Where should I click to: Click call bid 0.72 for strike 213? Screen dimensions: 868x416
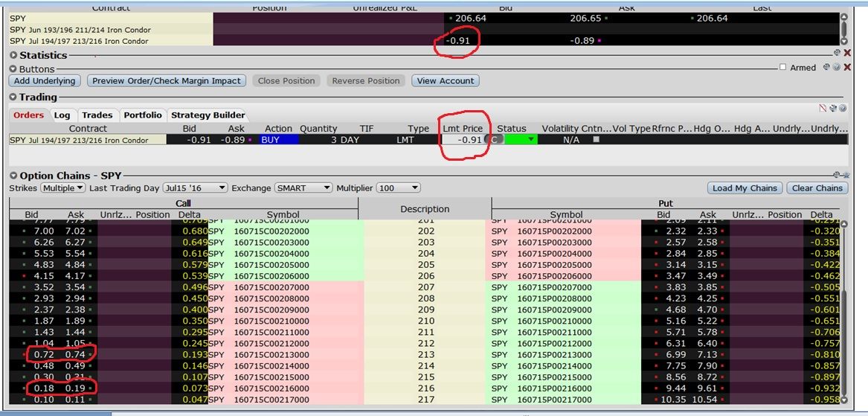43,354
